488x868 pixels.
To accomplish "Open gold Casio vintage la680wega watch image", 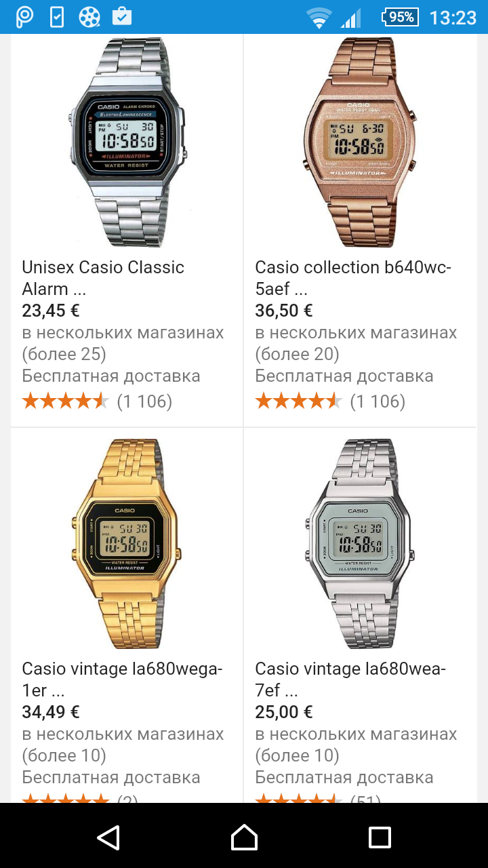I will click(126, 544).
